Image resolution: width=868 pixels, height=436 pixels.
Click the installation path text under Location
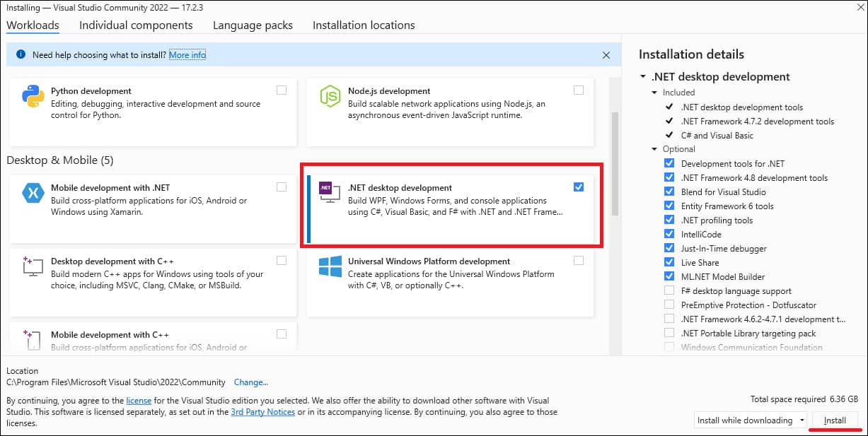(116, 382)
